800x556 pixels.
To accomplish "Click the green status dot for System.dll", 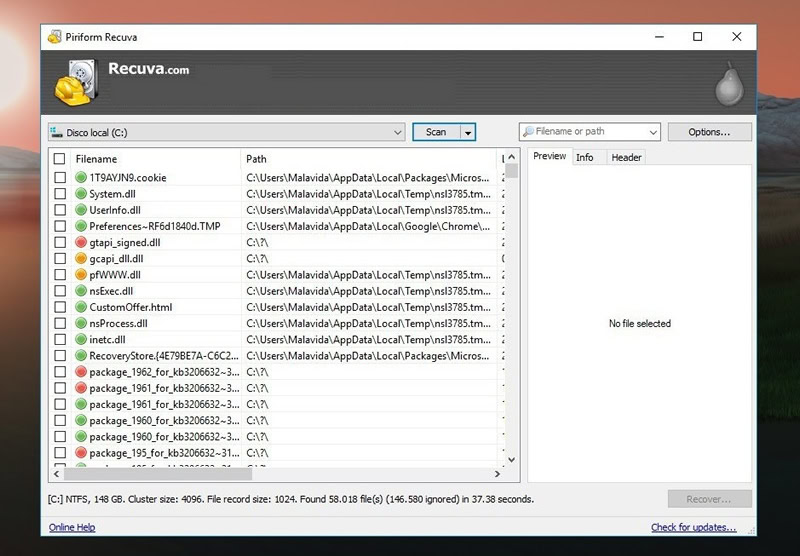I will 81,194.
